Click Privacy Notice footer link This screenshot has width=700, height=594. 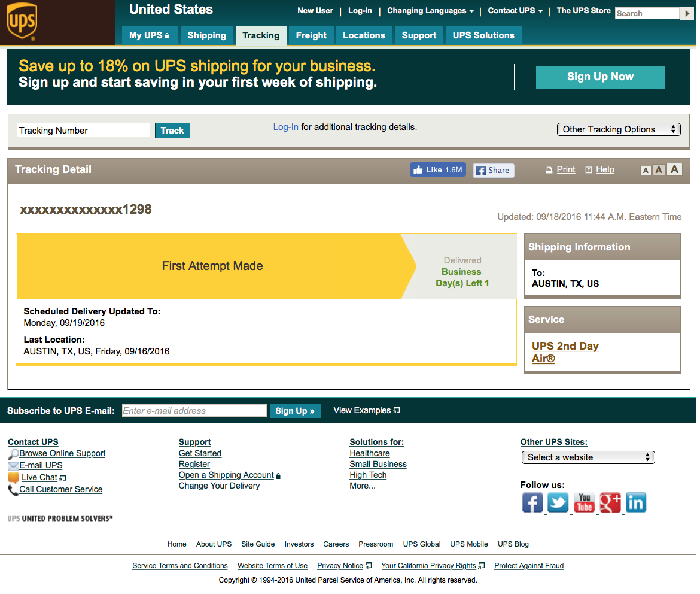tap(340, 566)
